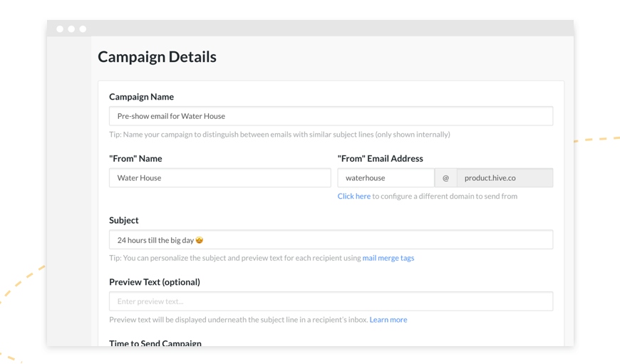This screenshot has height=364, width=620.
Task: Click the Campaign Name input field
Action: (x=331, y=116)
